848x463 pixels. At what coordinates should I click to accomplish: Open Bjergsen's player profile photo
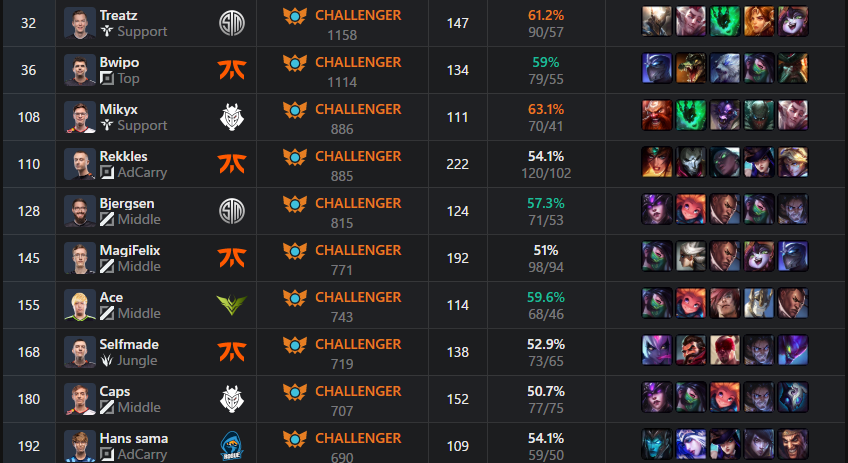(x=80, y=211)
